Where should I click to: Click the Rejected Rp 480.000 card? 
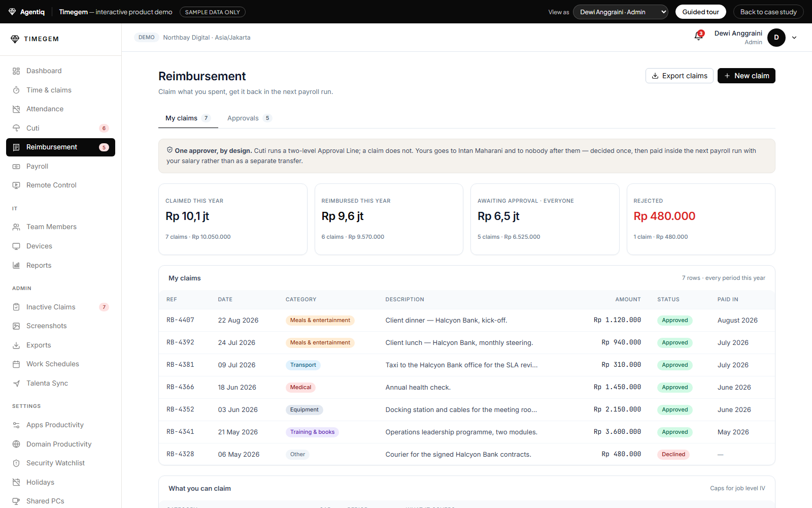pos(701,219)
